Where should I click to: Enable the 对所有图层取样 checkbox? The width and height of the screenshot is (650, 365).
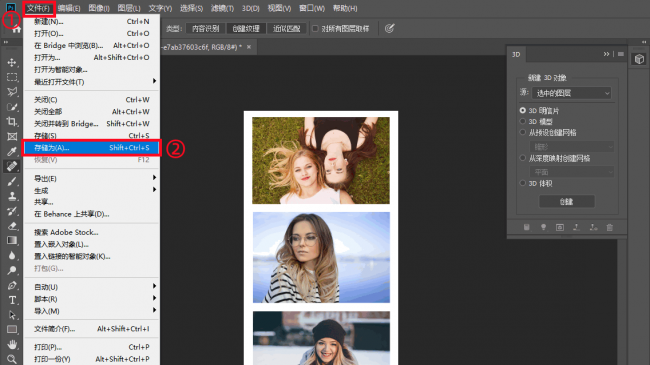(x=315, y=29)
